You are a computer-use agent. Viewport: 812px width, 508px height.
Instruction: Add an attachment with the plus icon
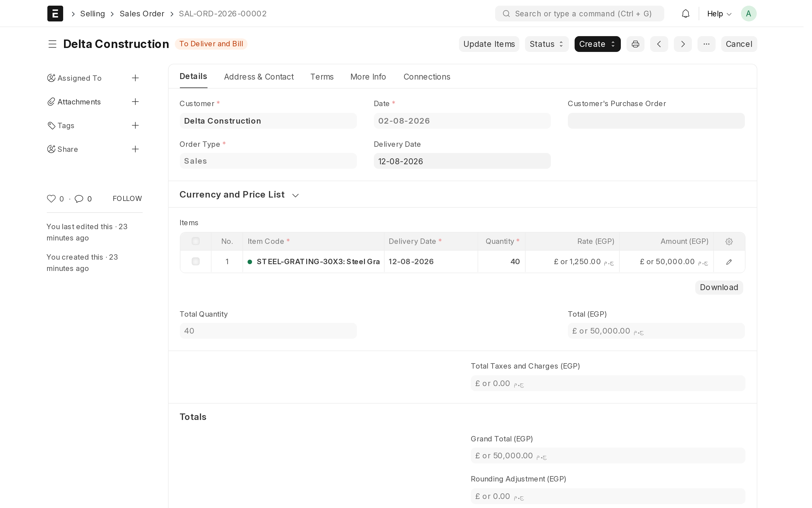point(135,102)
